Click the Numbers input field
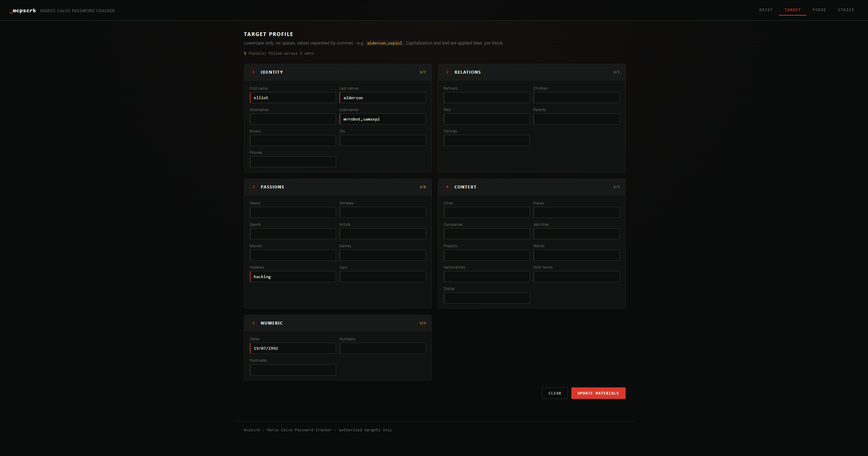This screenshot has height=456, width=868. [383, 348]
